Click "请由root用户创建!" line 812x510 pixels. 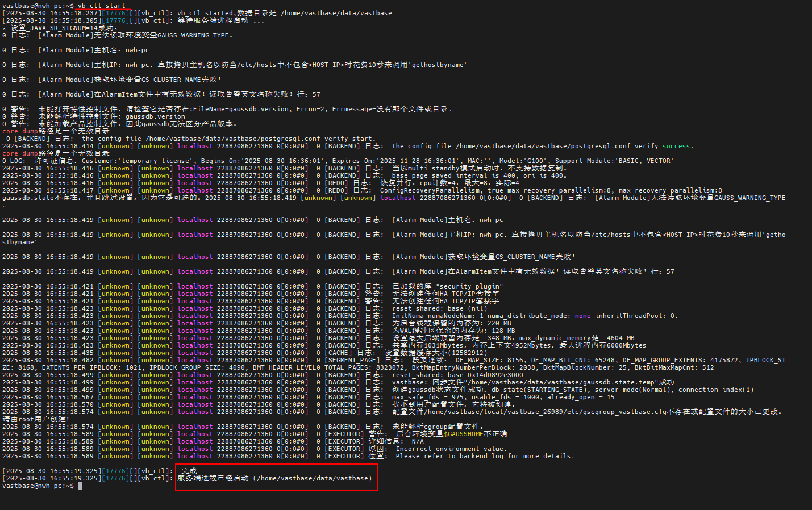36,419
